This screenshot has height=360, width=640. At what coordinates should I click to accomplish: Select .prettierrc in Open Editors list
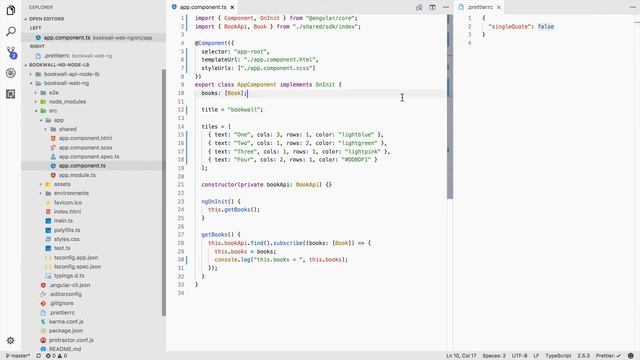click(93, 56)
